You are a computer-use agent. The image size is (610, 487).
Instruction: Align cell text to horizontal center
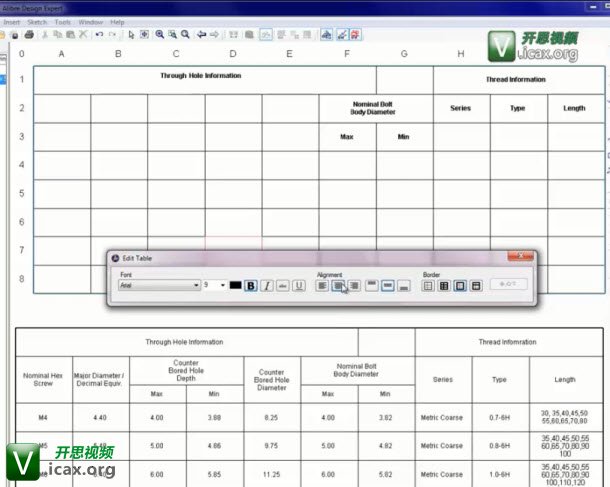338,286
